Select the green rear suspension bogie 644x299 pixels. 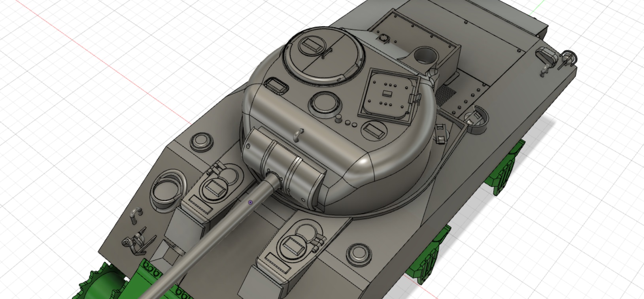point(508,167)
